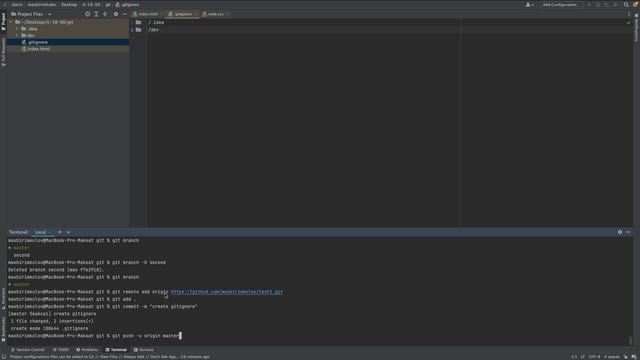Click the Select Opened File locate icon

pos(87,14)
